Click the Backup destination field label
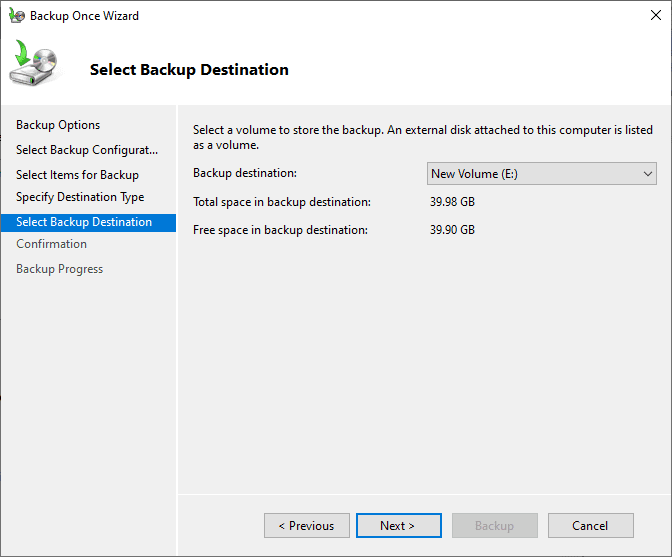This screenshot has width=672, height=557. click(245, 173)
